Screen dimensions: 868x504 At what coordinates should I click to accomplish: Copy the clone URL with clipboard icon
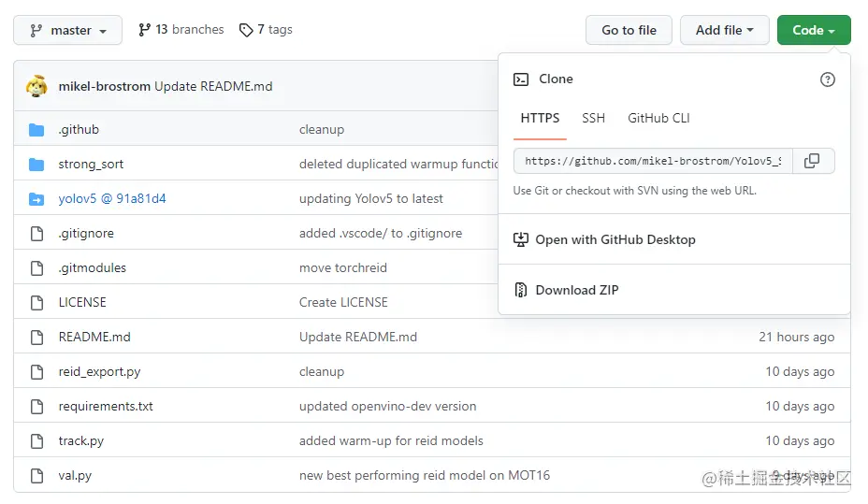tap(812, 161)
